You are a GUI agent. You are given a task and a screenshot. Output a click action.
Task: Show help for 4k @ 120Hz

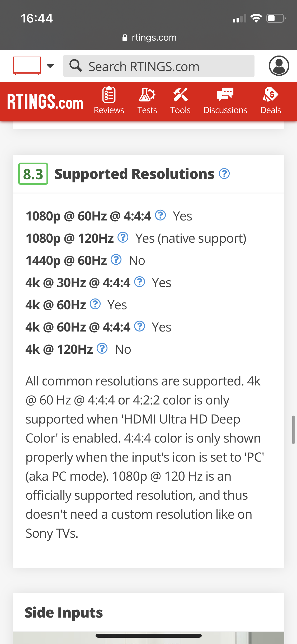102,348
